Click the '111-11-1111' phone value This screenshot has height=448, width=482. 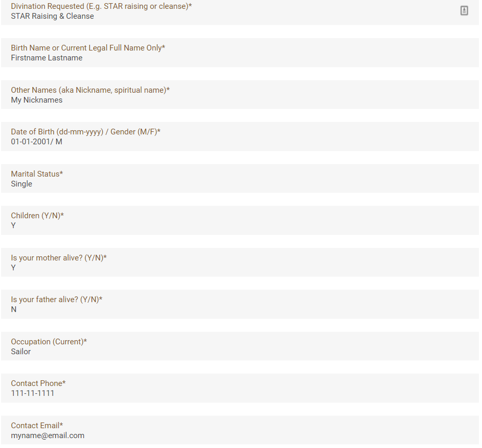pos(33,393)
